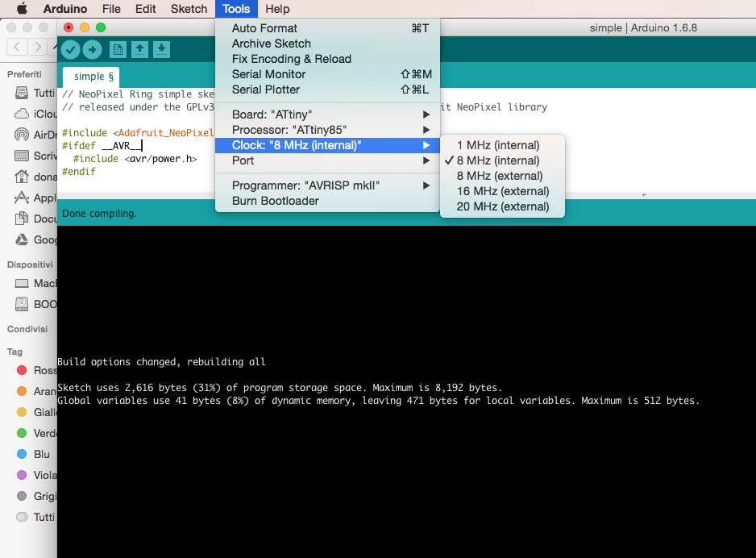756x558 pixels.
Task: Expand the Processor: "ATtiny85" submenu
Action: pos(327,130)
